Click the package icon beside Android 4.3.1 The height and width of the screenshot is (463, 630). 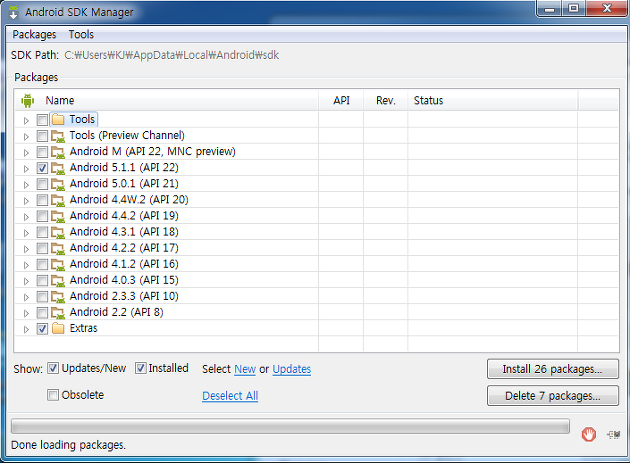tap(58, 232)
